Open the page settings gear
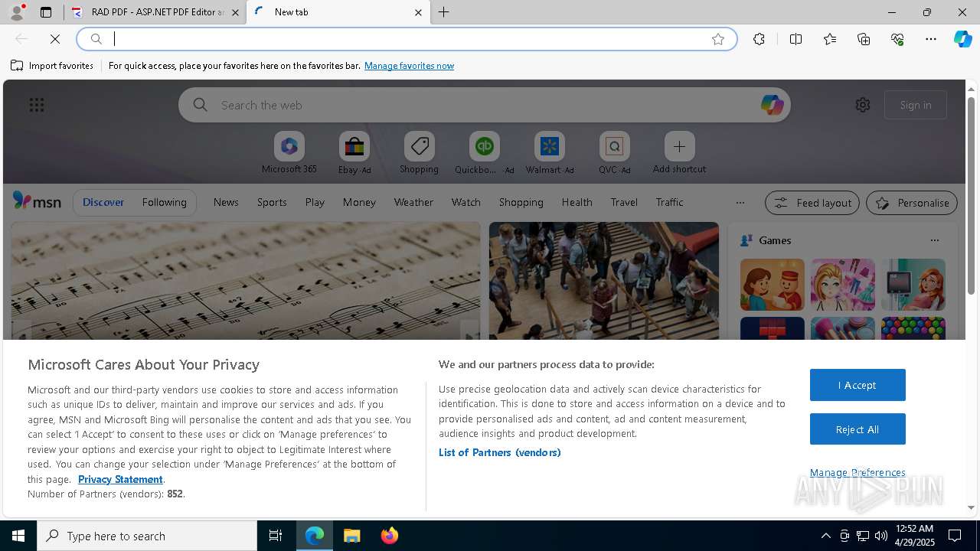 point(863,105)
